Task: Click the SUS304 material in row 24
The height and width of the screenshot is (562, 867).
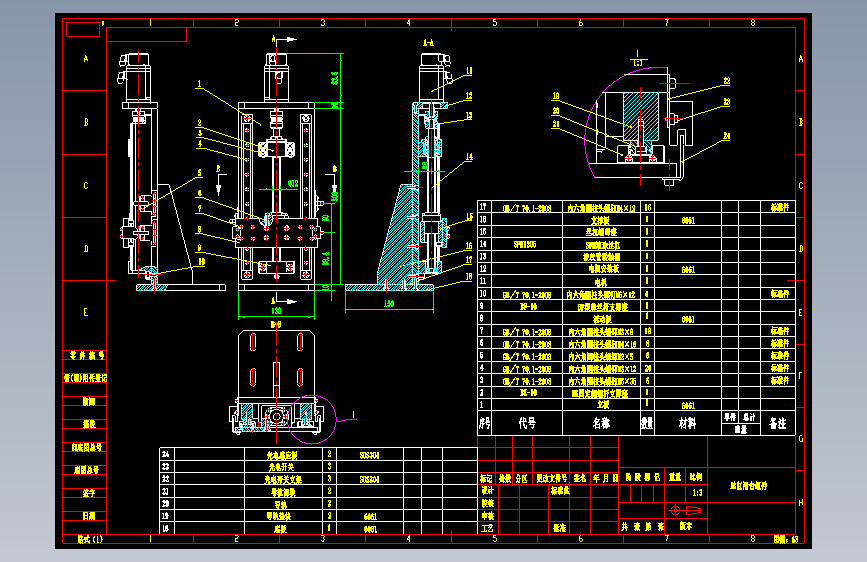Action: coord(369,455)
